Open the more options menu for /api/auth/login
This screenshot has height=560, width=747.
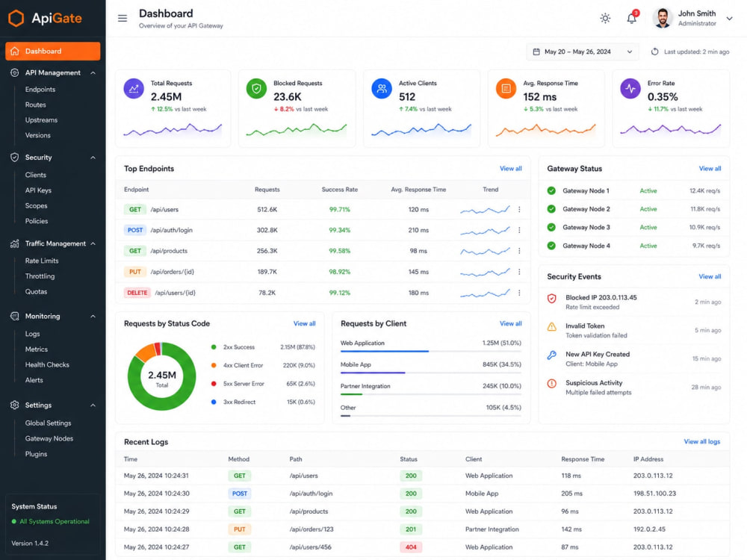pyautogui.click(x=519, y=230)
